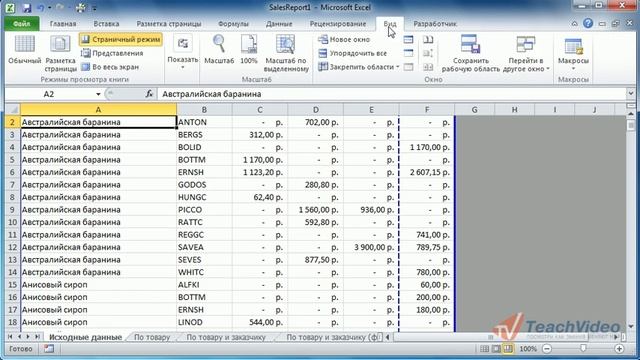Click cell containing ANTON

point(204,122)
